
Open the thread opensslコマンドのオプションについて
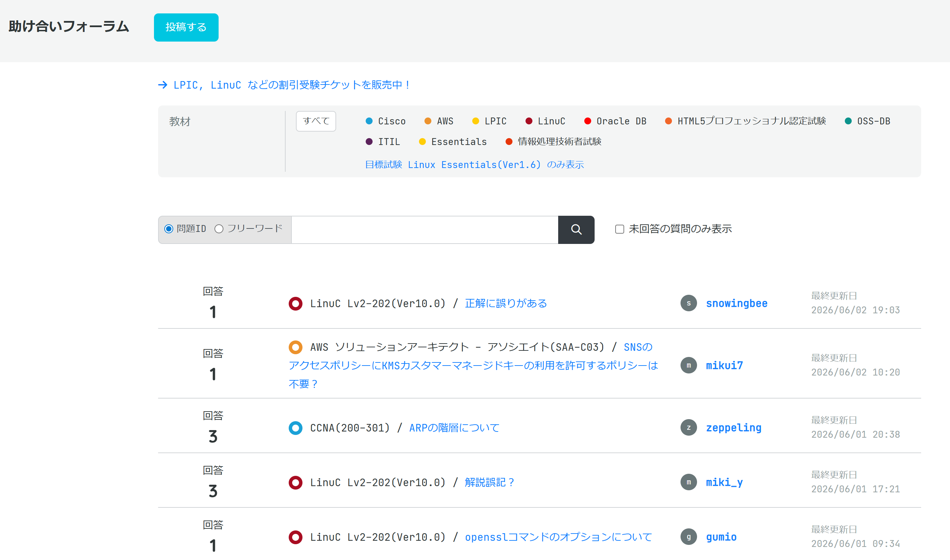pos(558,537)
